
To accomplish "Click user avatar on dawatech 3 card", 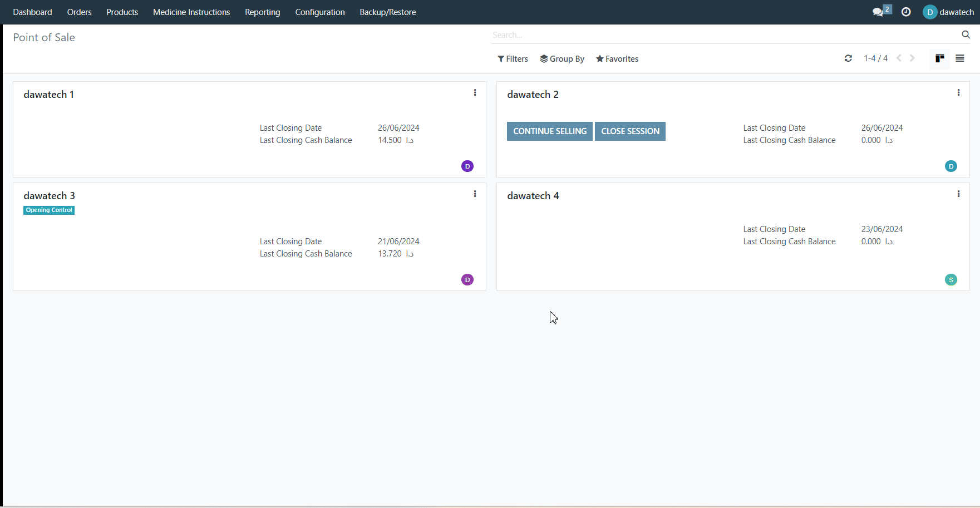I will 467,279.
